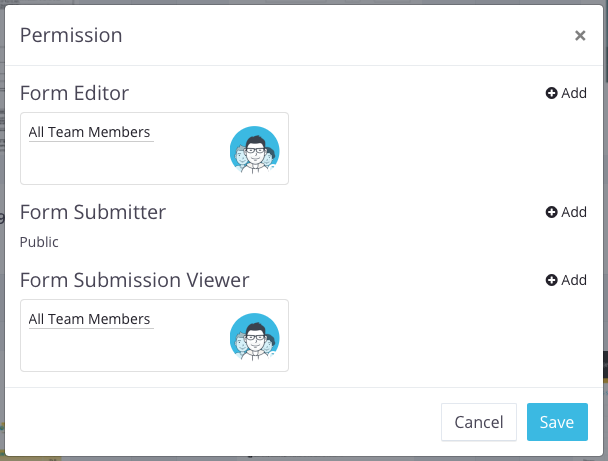The image size is (608, 461).
Task: Click the Public label under Form Submitter
Action: (39, 242)
